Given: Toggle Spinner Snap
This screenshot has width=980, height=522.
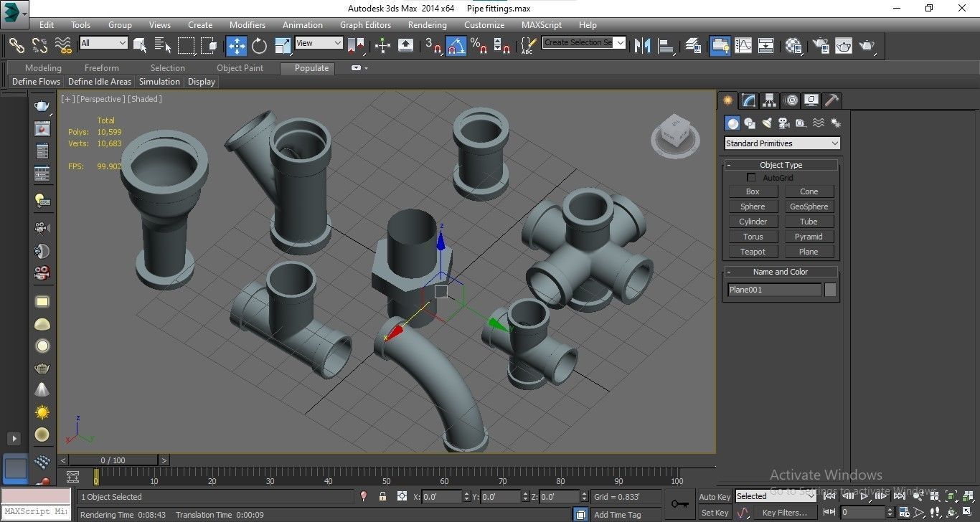Looking at the screenshot, I should point(502,45).
